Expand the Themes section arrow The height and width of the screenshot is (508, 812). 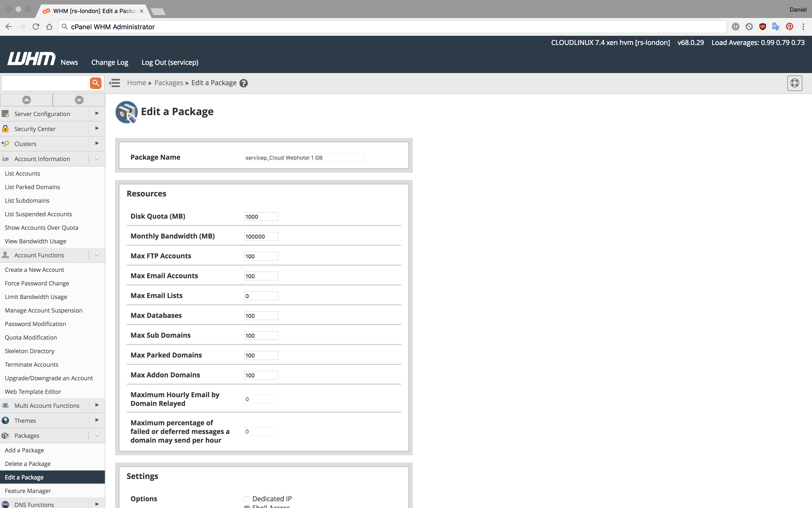pyautogui.click(x=97, y=420)
